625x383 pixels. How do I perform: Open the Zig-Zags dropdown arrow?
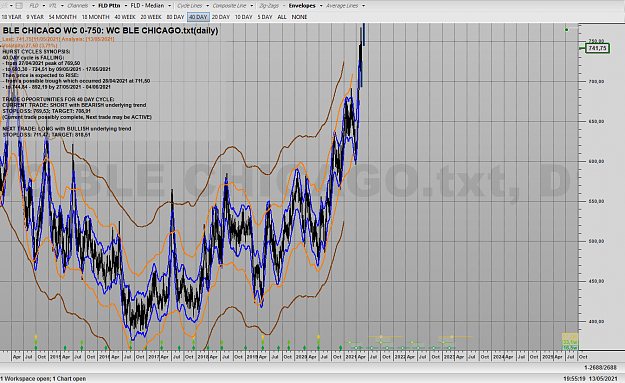[284, 6]
